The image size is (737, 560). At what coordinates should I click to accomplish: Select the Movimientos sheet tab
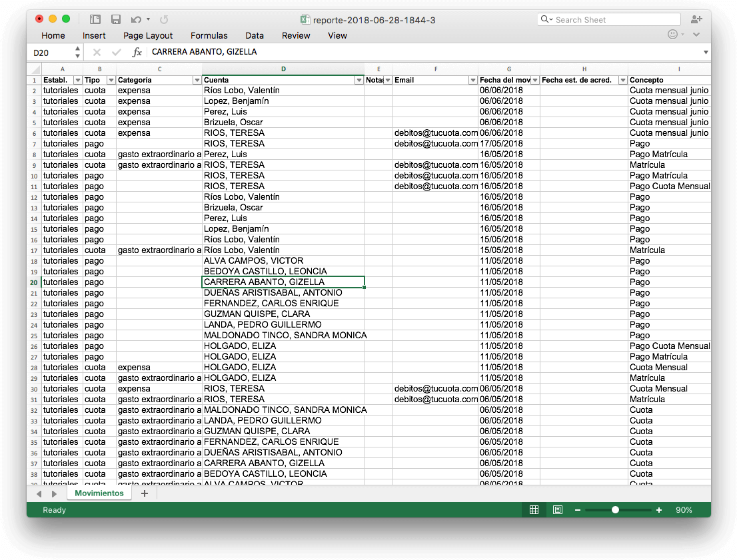(99, 493)
